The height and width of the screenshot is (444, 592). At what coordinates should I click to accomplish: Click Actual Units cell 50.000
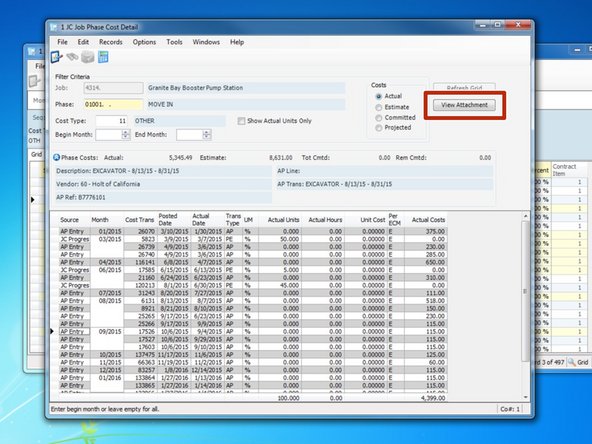pyautogui.click(x=280, y=239)
